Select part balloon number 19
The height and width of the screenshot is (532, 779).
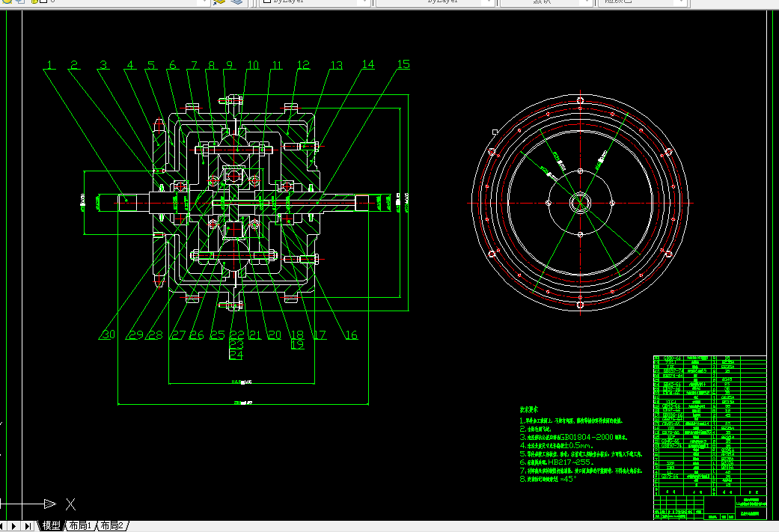click(298, 344)
